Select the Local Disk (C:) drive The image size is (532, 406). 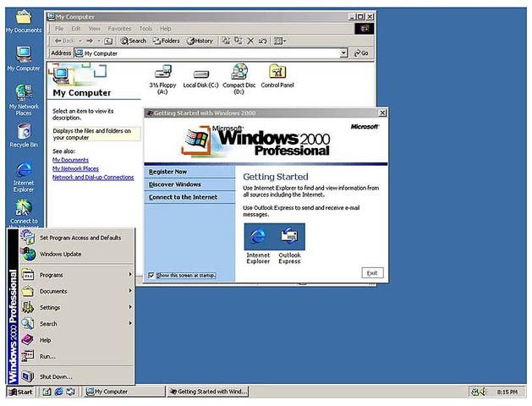click(200, 79)
